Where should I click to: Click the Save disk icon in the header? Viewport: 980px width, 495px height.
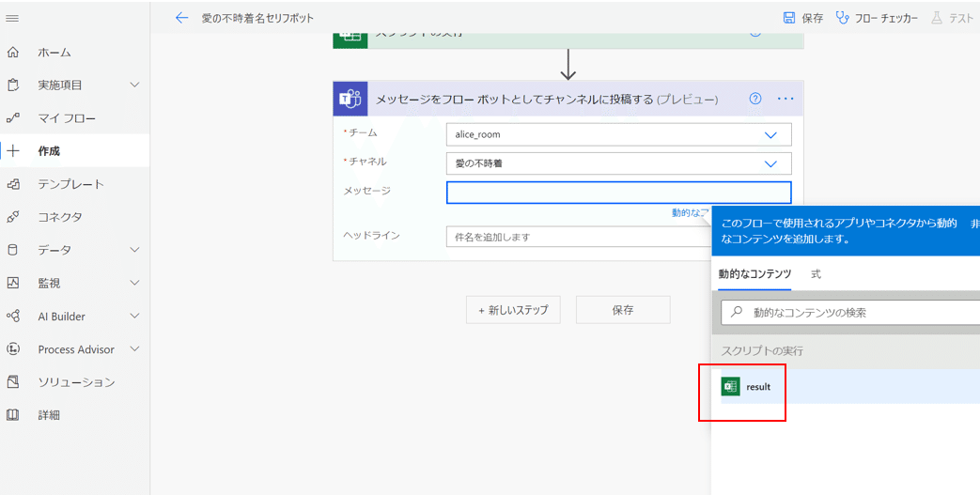789,18
